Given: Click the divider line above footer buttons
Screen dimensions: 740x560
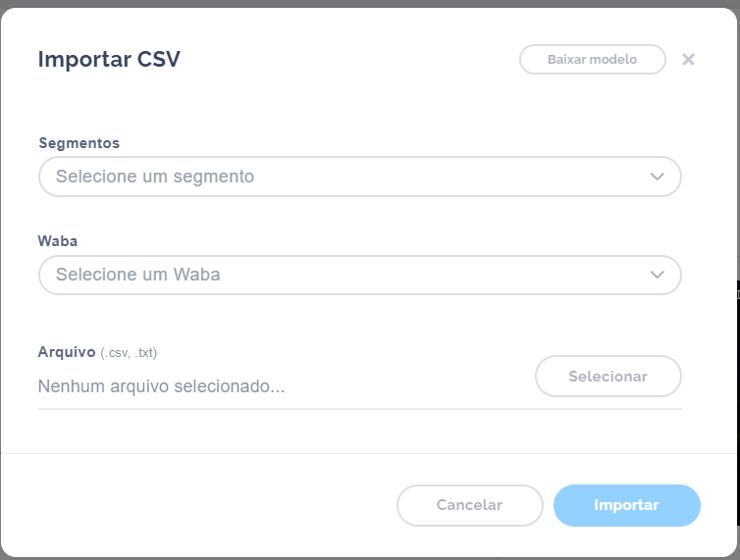Looking at the screenshot, I should 368,453.
